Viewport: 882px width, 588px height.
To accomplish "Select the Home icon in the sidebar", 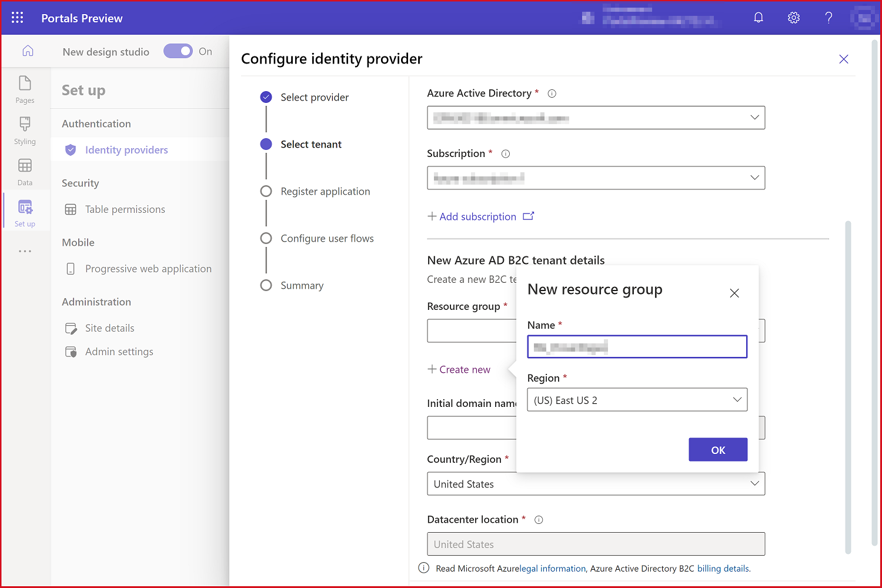I will pyautogui.click(x=27, y=51).
